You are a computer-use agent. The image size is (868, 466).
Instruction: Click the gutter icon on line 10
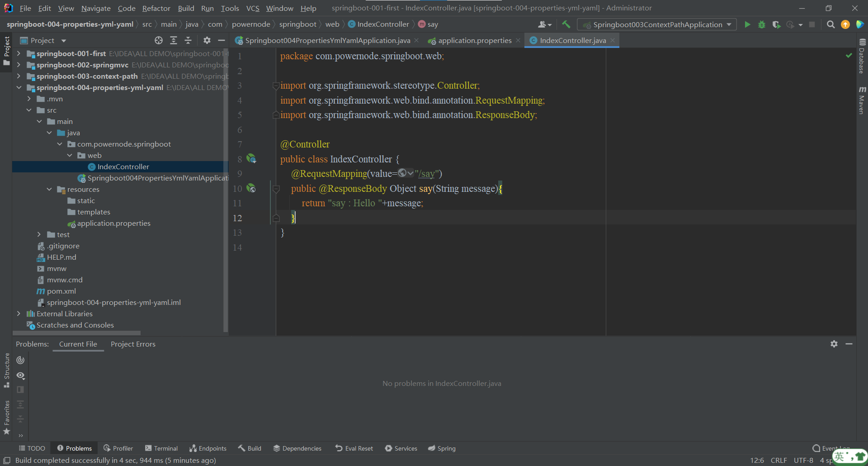click(251, 188)
